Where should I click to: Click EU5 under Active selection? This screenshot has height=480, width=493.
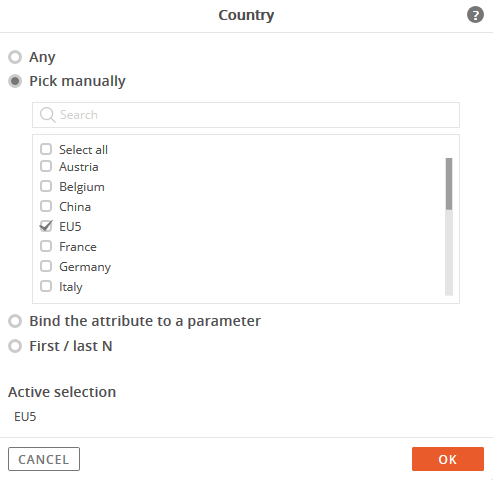click(x=25, y=417)
